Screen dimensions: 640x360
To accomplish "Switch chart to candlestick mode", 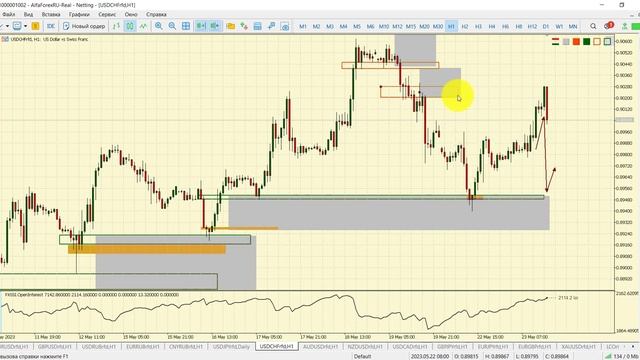I will pos(130,26).
